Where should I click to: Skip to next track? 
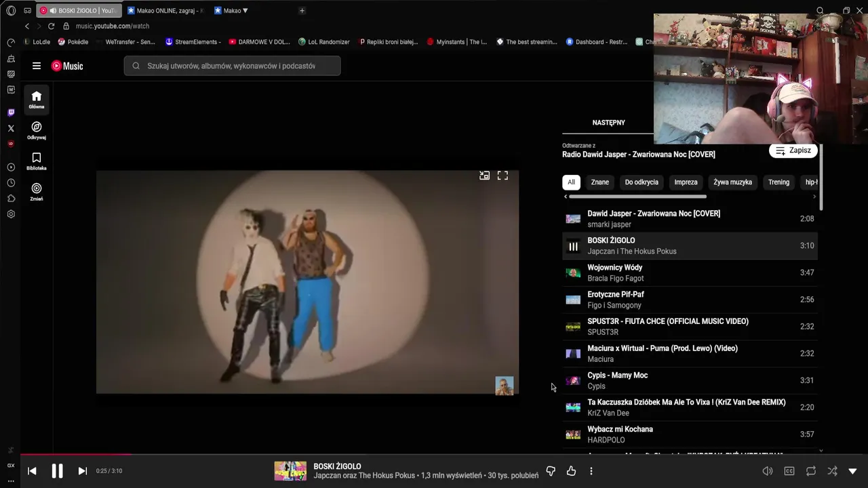pyautogui.click(x=82, y=471)
